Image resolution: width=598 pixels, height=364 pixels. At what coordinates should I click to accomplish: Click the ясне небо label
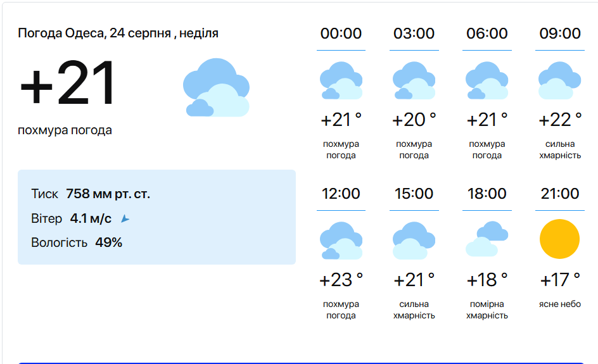pos(560,304)
